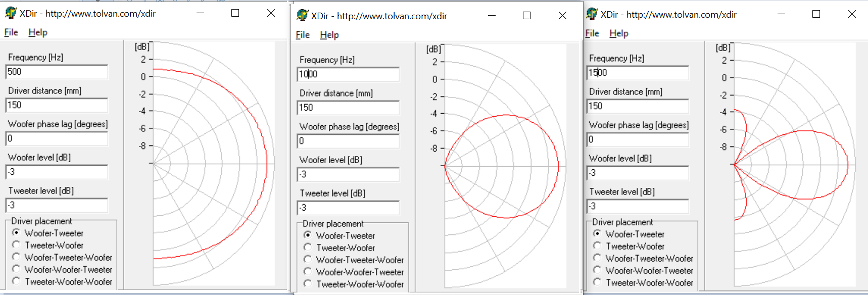Screen dimensions: 868x295
Task: Select Woofer-Tweeter placement in the 1500 Hz window
Action: click(x=629, y=234)
